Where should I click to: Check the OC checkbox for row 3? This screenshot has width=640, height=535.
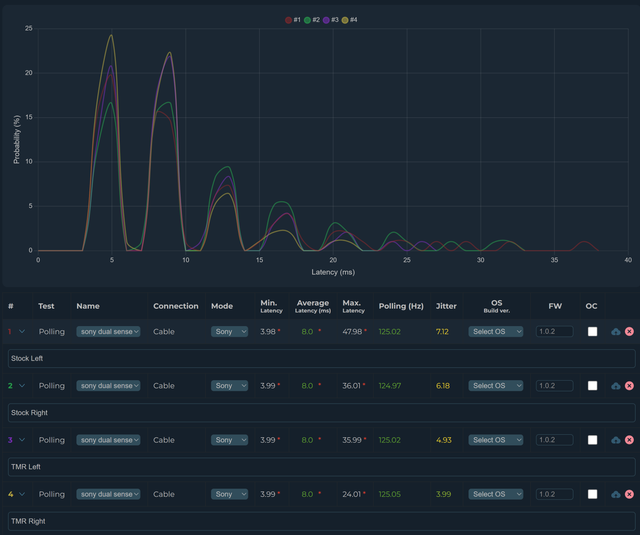[592, 440]
